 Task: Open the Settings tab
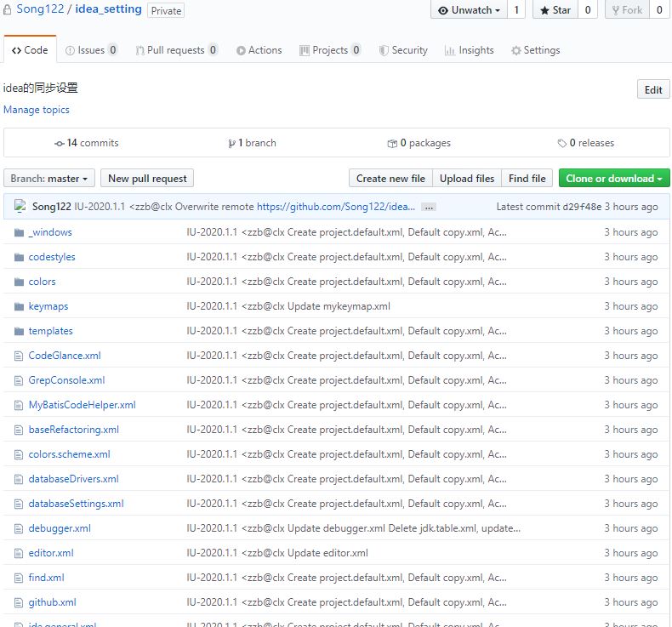point(535,50)
